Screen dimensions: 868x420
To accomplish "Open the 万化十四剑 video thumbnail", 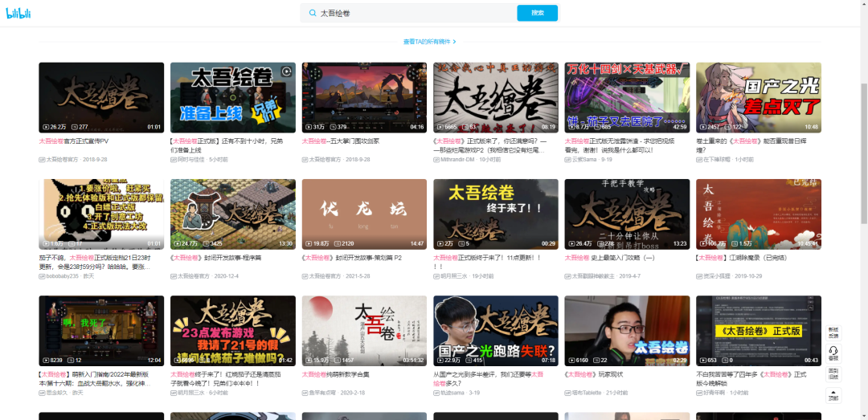I will click(x=627, y=97).
